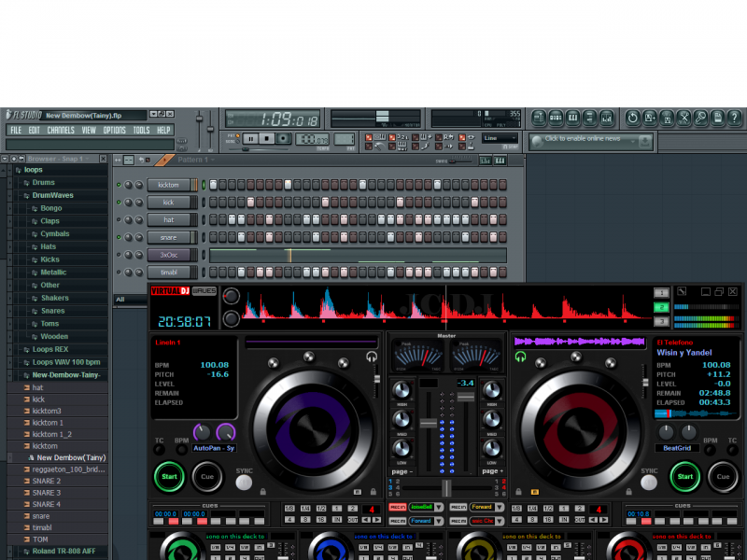This screenshot has height=560, width=747.
Task: Open the Pattern 1 selector dropdown
Action: (196, 160)
